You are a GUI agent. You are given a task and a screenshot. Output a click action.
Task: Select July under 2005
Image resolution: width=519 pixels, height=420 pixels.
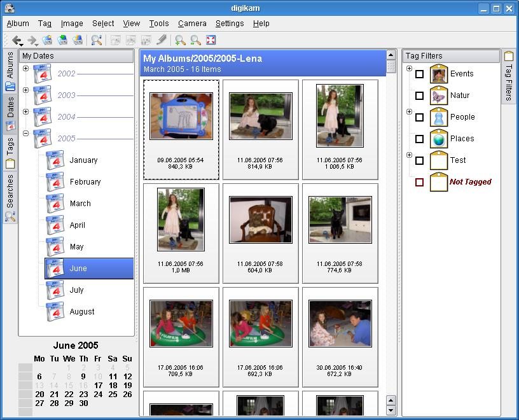click(x=76, y=290)
